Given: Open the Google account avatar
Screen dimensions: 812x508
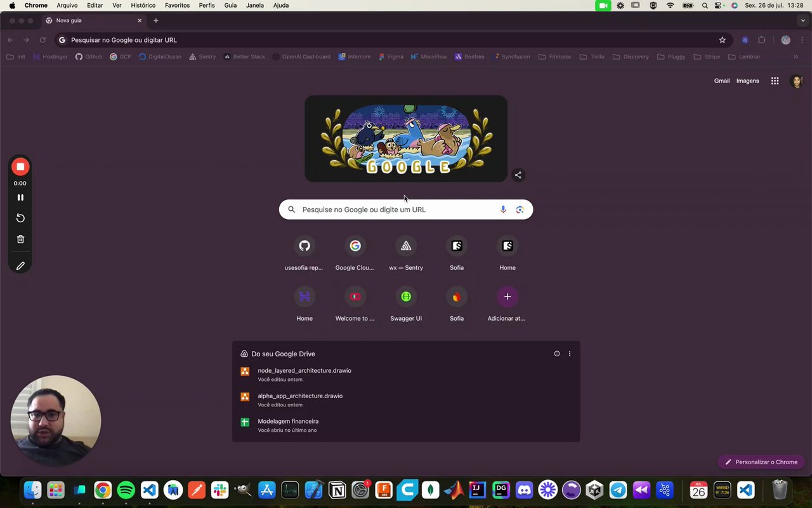Looking at the screenshot, I should tap(796, 81).
